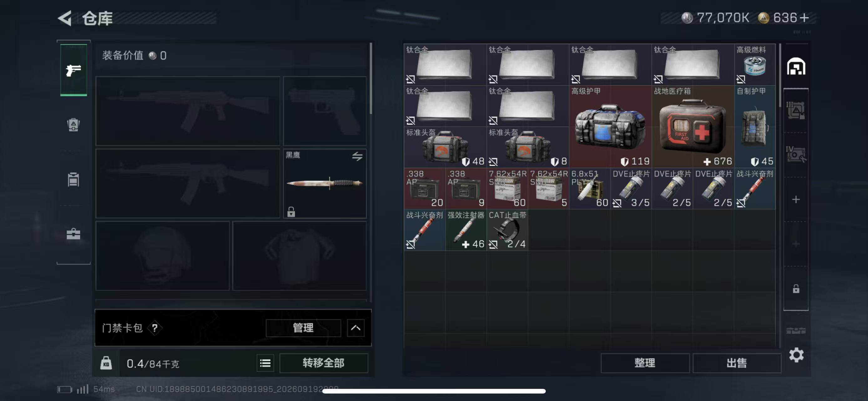Open the level III storage box icon
The image size is (868, 401).
[796, 110]
